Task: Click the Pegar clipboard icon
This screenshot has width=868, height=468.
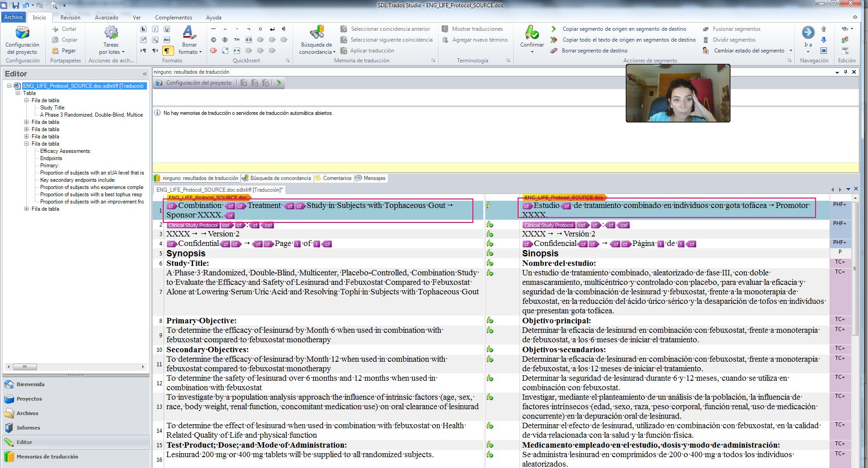Action: click(x=56, y=51)
